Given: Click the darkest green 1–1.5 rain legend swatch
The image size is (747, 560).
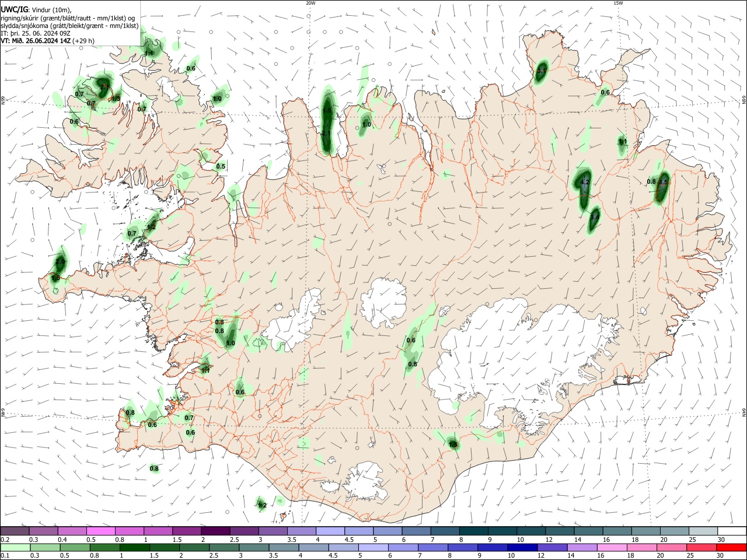Looking at the screenshot, I should 134,547.
